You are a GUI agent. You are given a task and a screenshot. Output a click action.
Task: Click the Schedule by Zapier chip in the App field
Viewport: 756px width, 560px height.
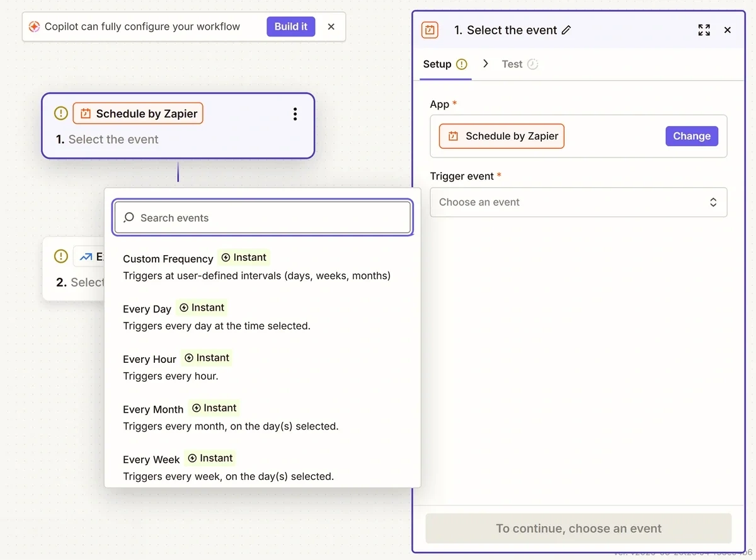point(501,136)
